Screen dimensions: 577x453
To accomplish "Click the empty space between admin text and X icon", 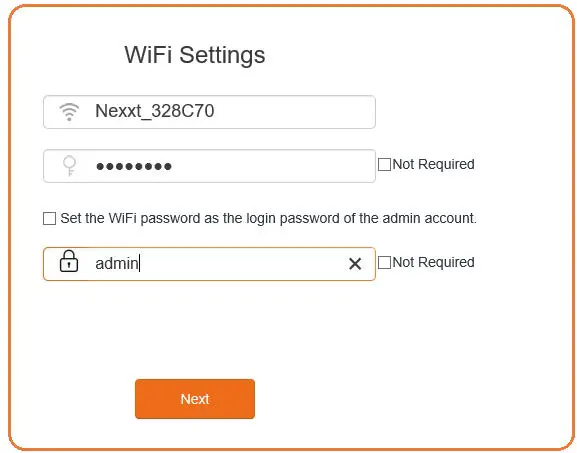I will point(244,264).
